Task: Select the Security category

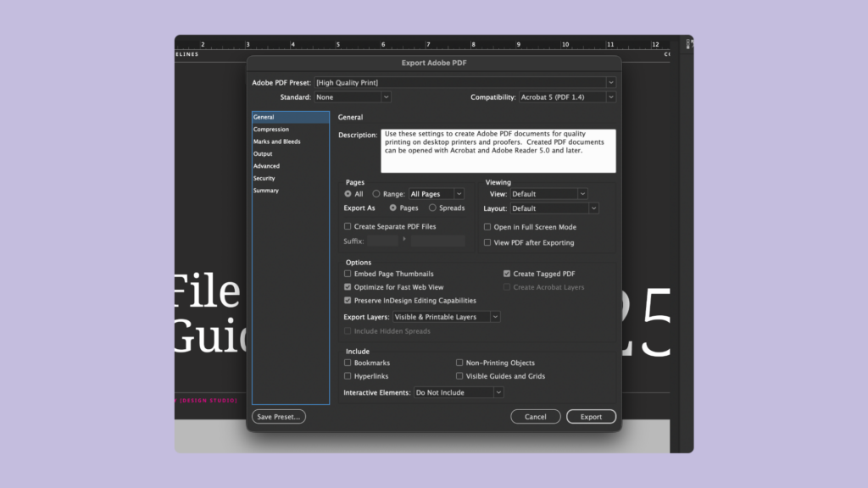Action: point(291,178)
